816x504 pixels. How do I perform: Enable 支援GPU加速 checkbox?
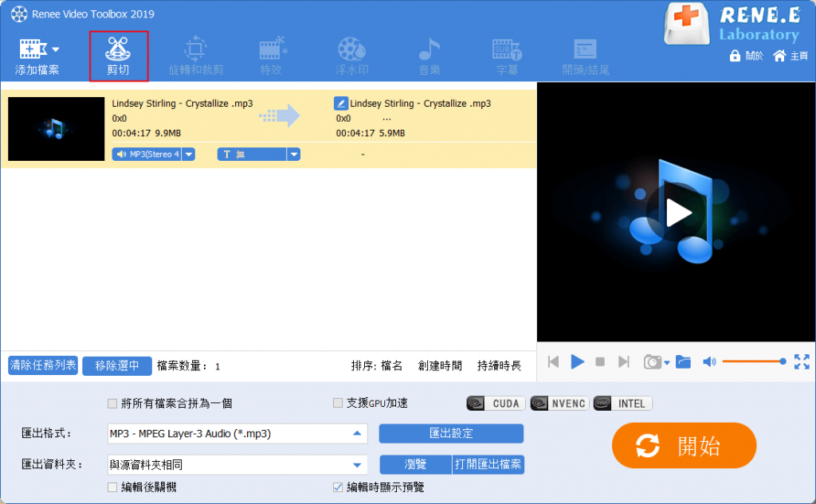tap(338, 403)
